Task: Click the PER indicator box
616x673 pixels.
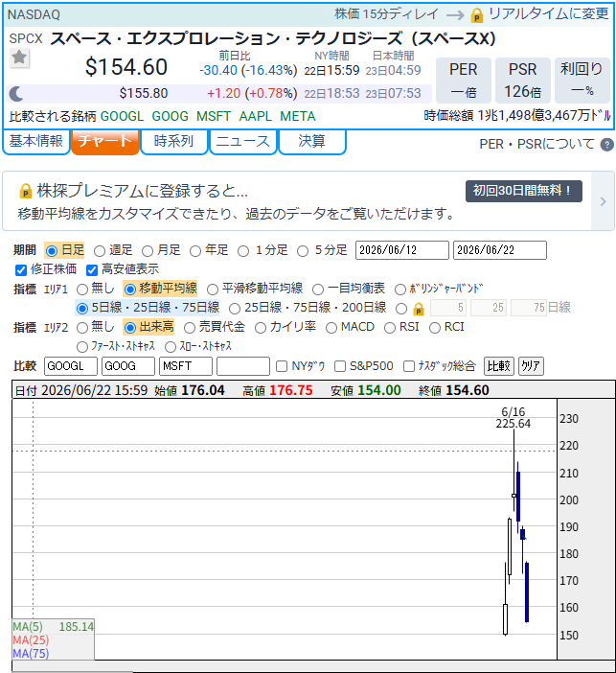Action: [464, 81]
